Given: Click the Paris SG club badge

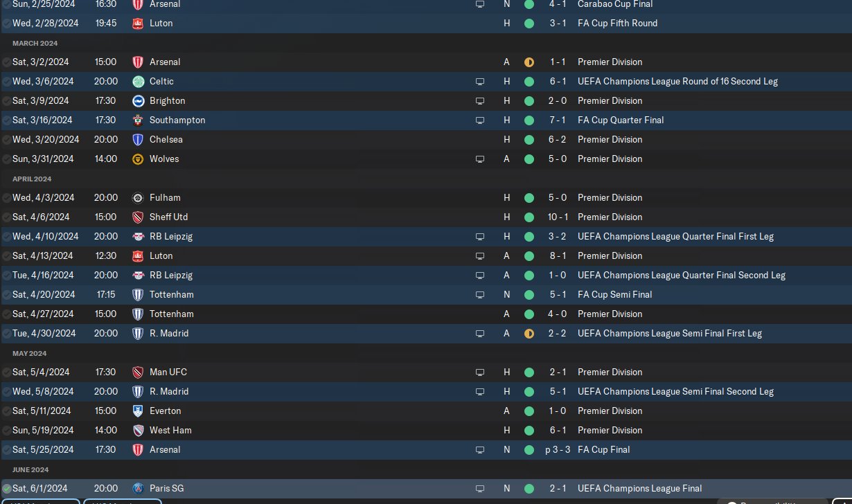Looking at the screenshot, I should point(138,488).
